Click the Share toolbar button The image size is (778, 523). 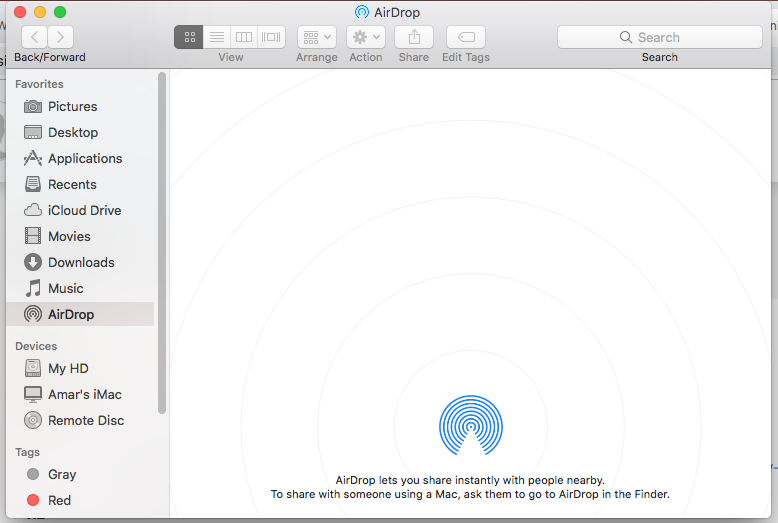point(414,37)
